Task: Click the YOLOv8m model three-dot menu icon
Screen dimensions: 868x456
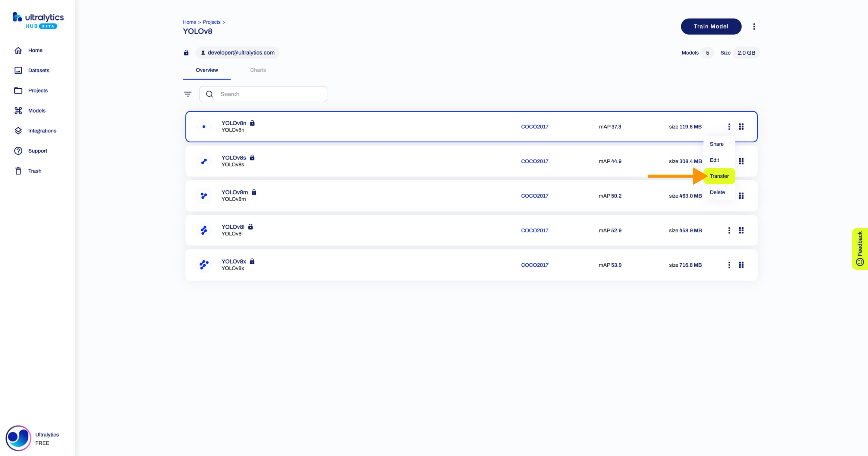Action: coord(728,195)
